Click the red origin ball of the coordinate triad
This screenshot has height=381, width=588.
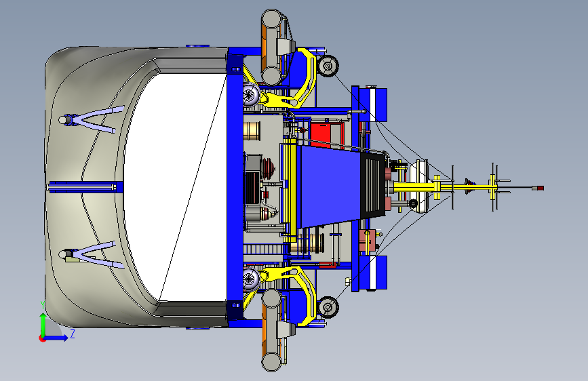point(42,338)
